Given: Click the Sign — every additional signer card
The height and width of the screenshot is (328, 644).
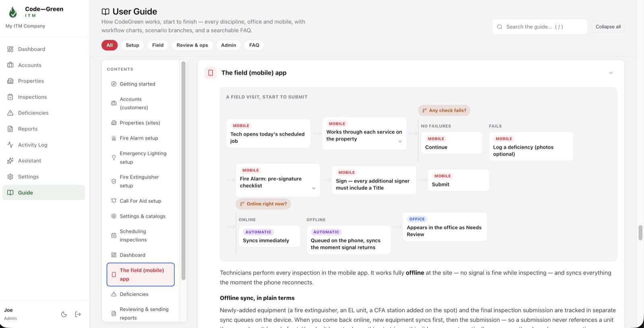Looking at the screenshot, I should [x=374, y=180].
